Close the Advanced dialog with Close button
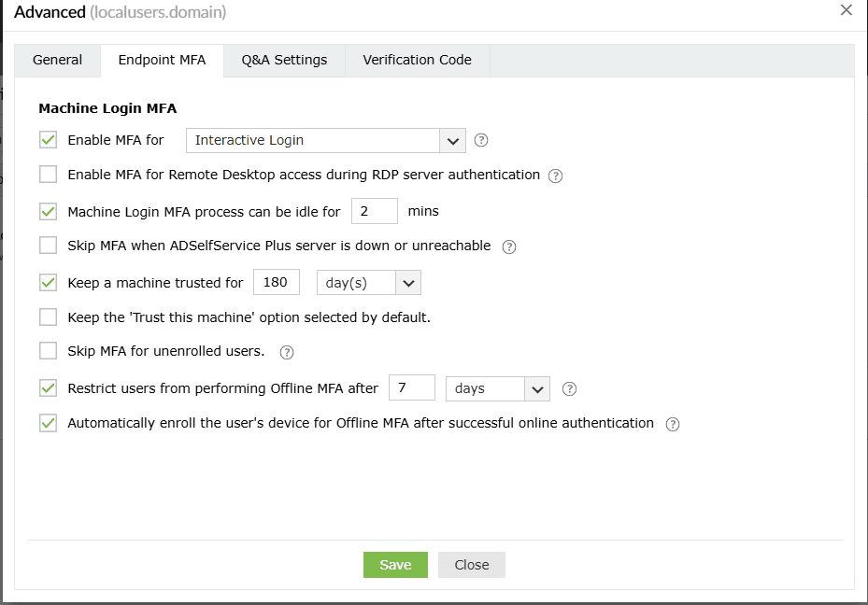This screenshot has height=605, width=868. [x=471, y=565]
